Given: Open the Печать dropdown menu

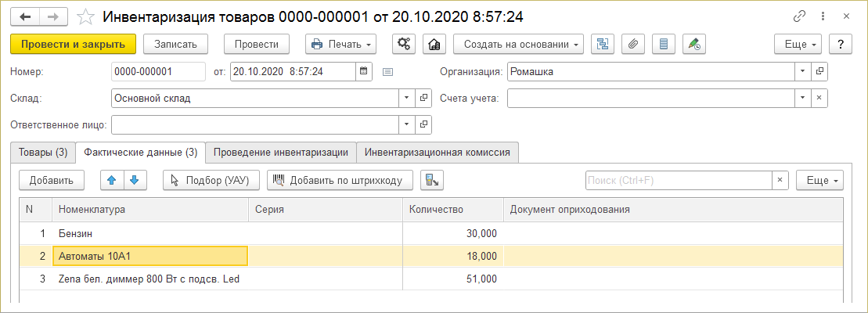Looking at the screenshot, I should click(340, 44).
